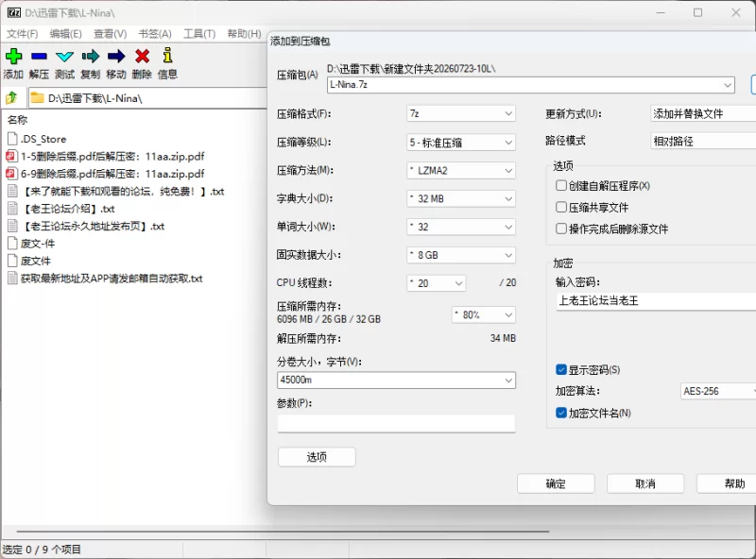
Task: Check 创建自解压程序 option
Action: point(560,185)
